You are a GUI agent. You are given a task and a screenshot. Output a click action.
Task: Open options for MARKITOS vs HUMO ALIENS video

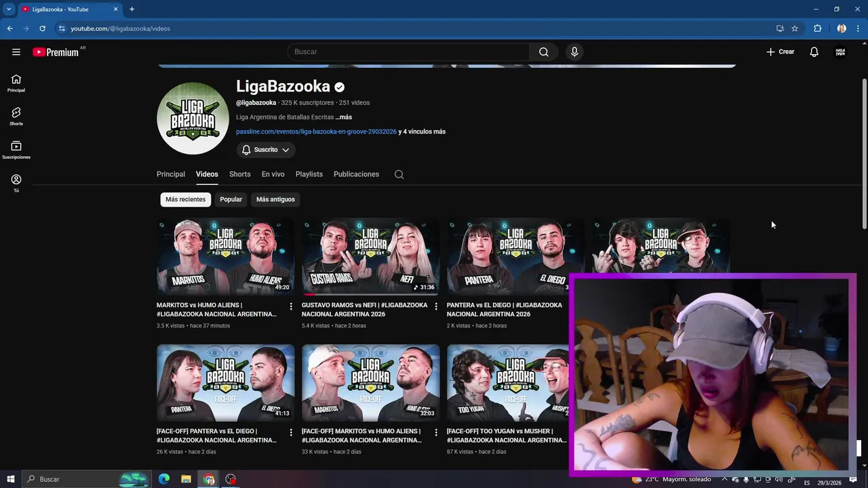[x=291, y=307]
